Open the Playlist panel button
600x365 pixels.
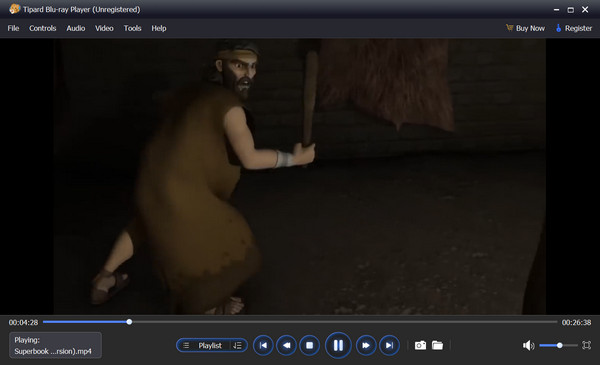(210, 345)
